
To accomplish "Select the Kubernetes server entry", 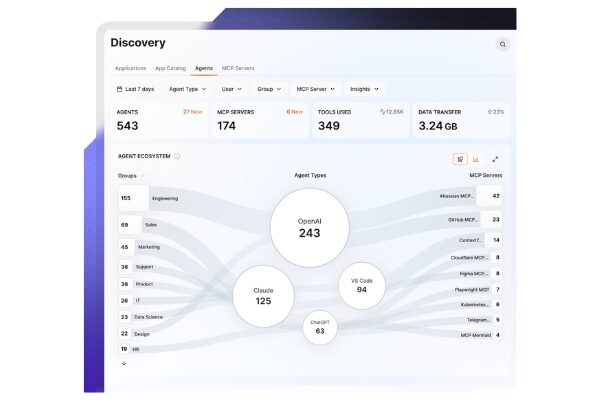I will pyautogui.click(x=481, y=305).
